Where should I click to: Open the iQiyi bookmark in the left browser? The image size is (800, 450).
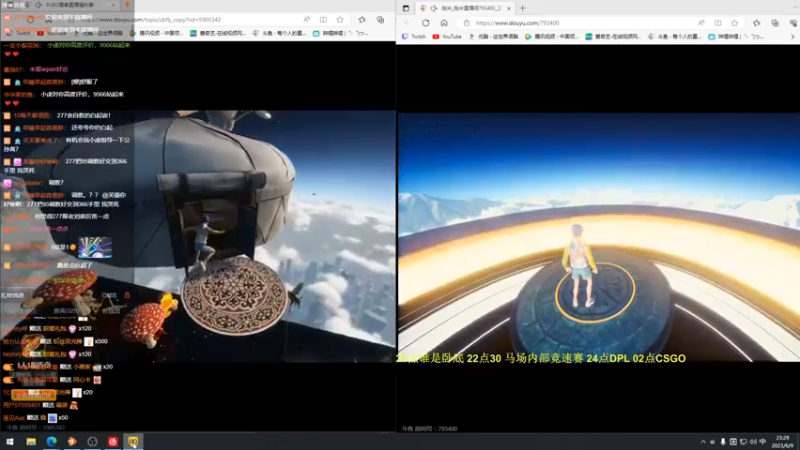tap(218, 33)
